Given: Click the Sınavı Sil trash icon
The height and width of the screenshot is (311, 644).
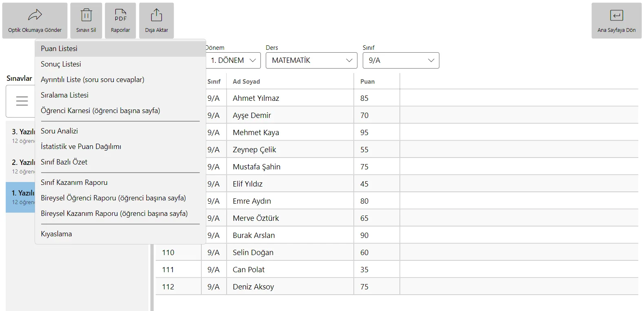Looking at the screenshot, I should coord(86,16).
